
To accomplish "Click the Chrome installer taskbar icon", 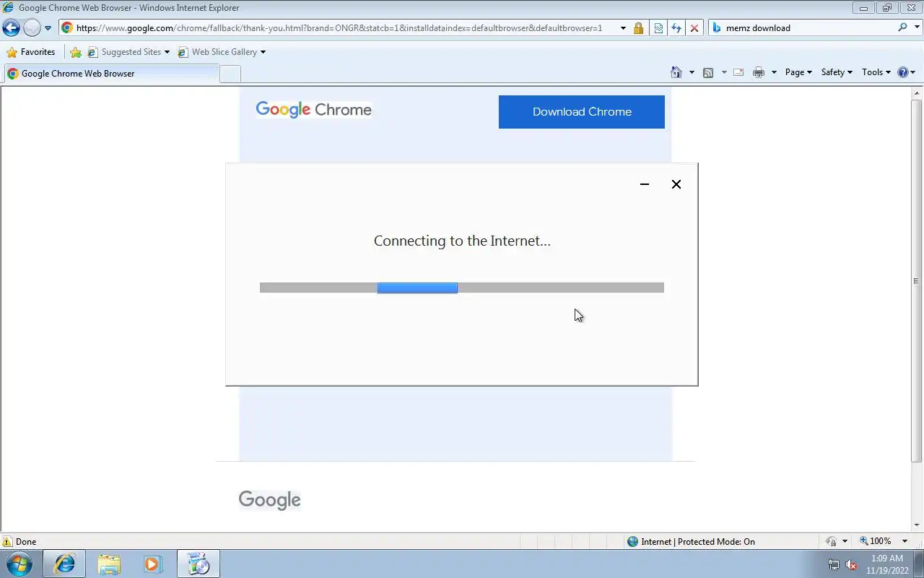I will pos(198,564).
